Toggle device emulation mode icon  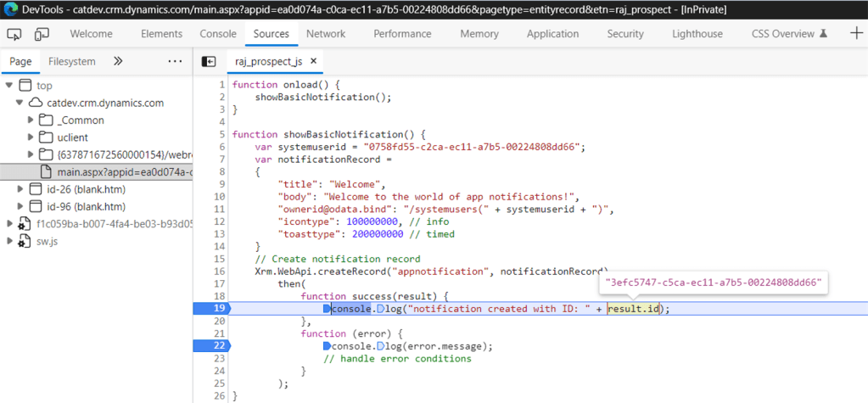tap(42, 34)
